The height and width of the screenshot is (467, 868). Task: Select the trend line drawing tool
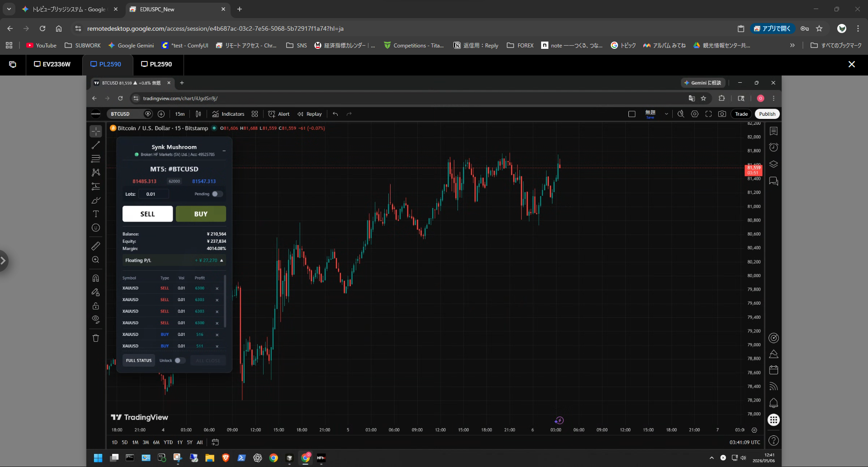pos(96,145)
